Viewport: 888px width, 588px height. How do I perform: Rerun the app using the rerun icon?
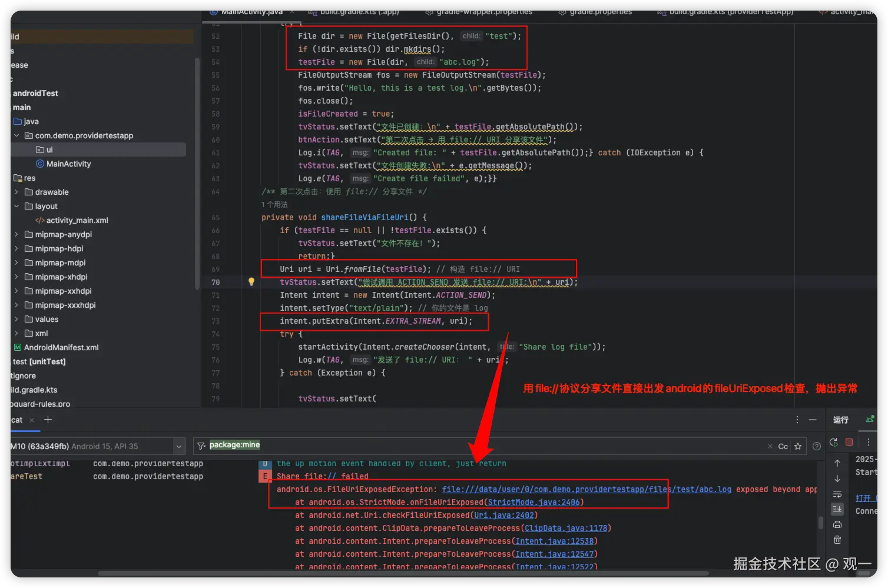point(834,442)
